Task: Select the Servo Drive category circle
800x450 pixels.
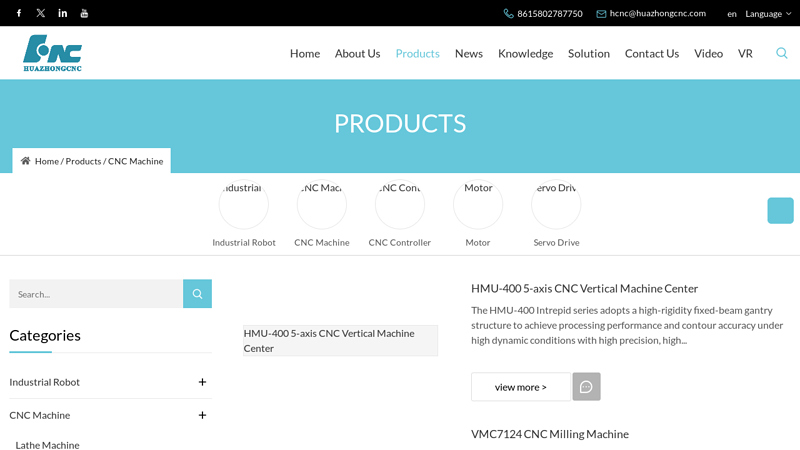Action: pyautogui.click(x=556, y=204)
